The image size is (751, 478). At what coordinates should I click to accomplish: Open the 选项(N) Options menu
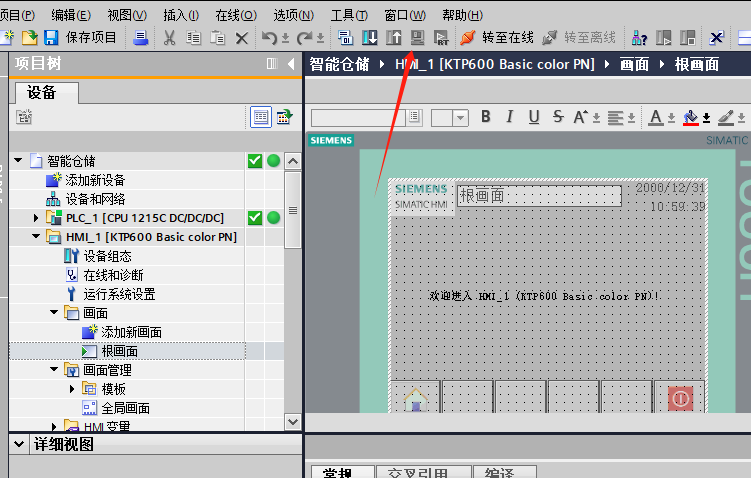coord(293,15)
